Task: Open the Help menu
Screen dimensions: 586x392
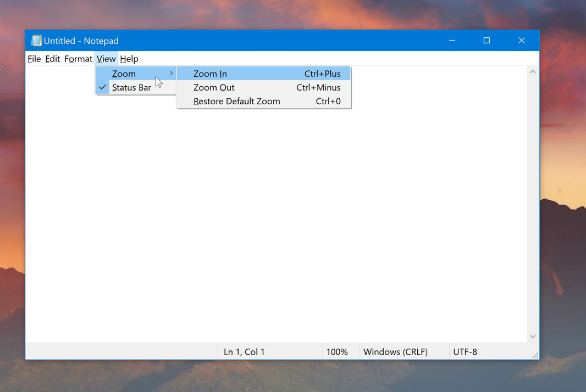Action: point(129,59)
